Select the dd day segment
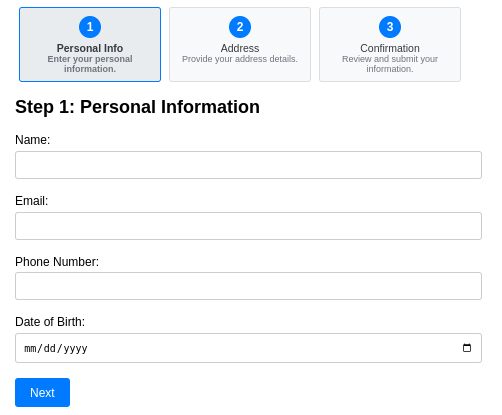Viewport: 502px width, 415px height. tap(50, 348)
